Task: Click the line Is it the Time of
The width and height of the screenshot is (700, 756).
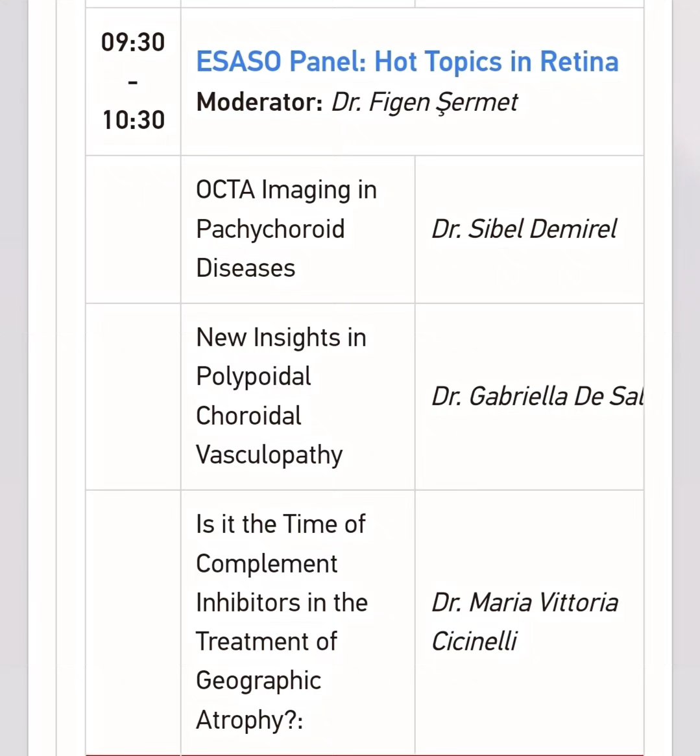Action: pos(281,524)
